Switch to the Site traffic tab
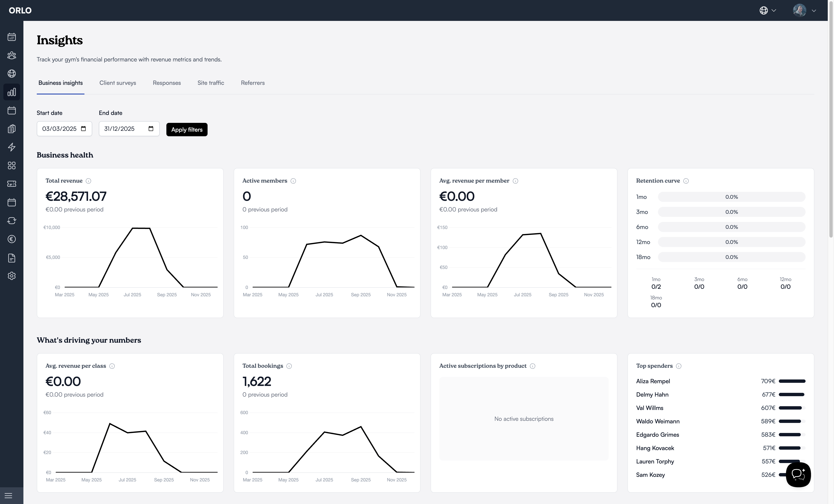This screenshot has height=504, width=834. point(210,83)
